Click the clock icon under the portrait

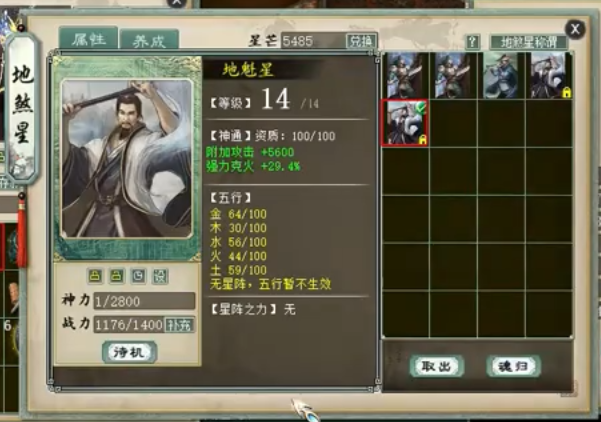pos(138,276)
